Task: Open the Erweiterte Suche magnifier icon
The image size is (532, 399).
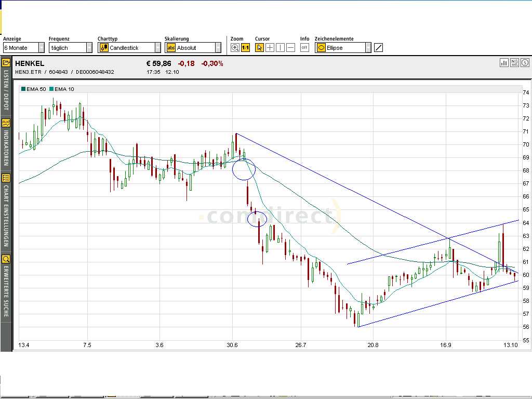Action: 6,259
